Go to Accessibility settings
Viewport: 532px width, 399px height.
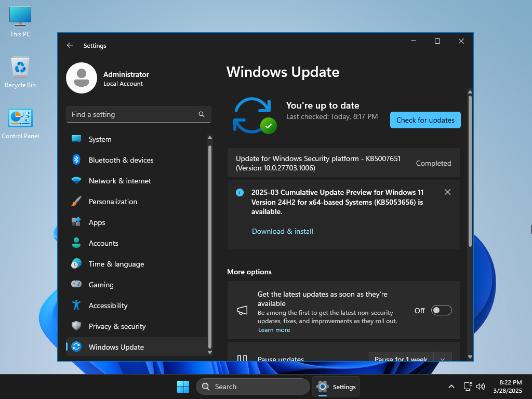137,305
